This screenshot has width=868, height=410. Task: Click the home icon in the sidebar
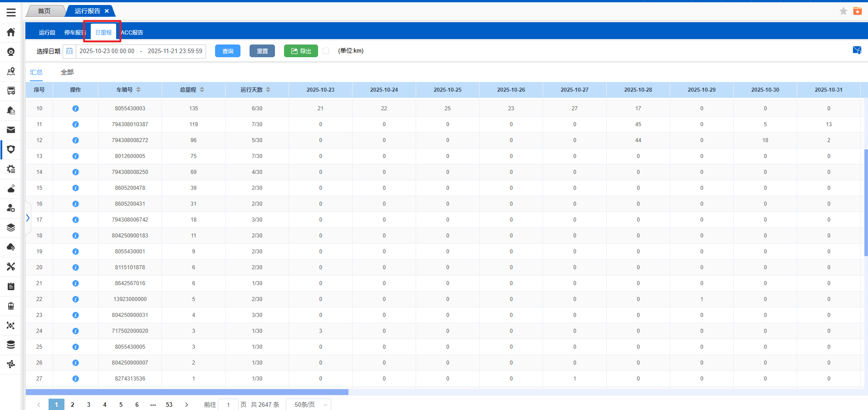[x=11, y=32]
